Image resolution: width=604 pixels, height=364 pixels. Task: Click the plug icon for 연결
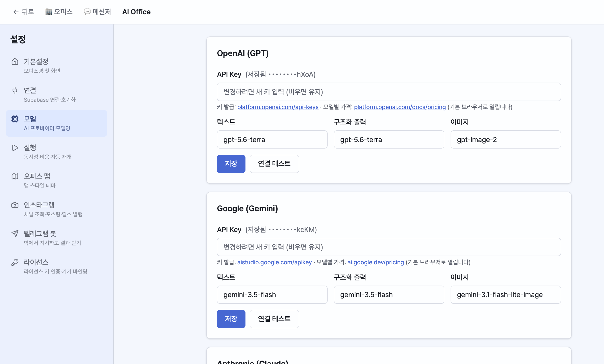(x=15, y=90)
